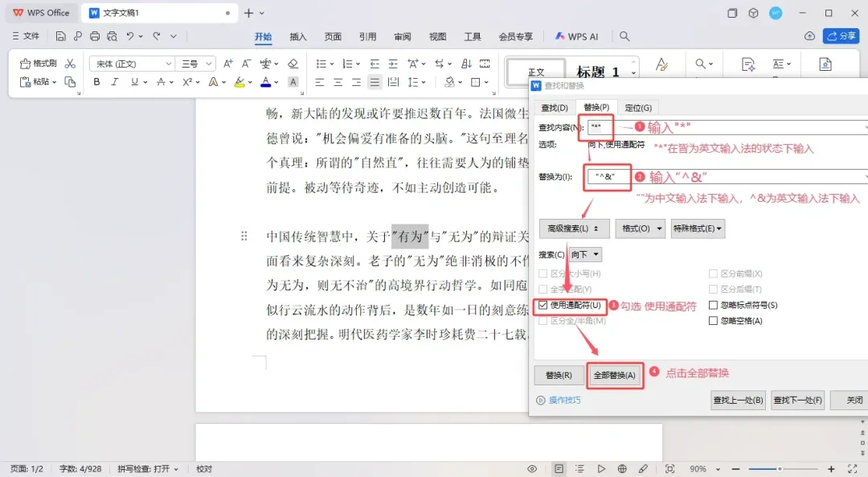This screenshot has height=477, width=868.
Task: Open the text styles brush icon
Action: (661, 64)
